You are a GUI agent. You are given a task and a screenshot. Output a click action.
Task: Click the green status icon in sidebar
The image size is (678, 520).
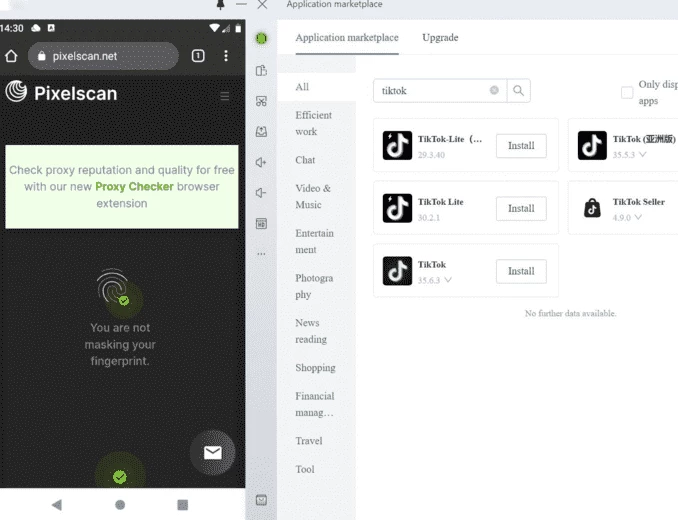pyautogui.click(x=261, y=38)
